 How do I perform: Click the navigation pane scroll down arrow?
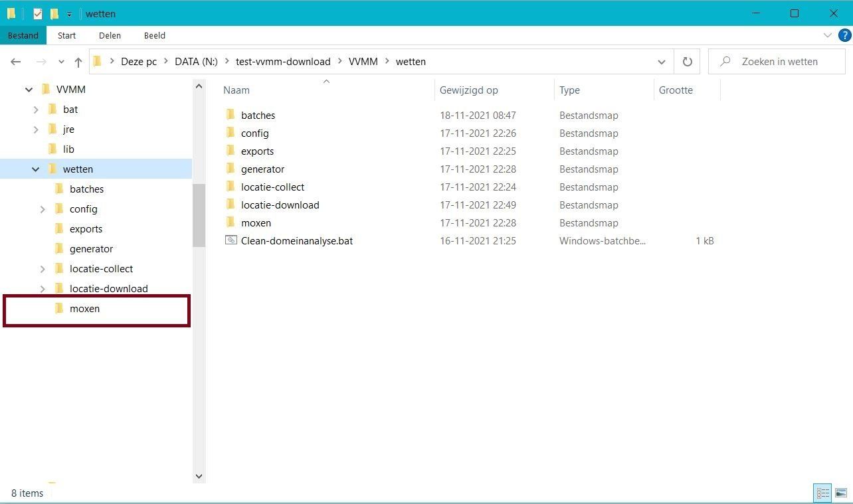(x=199, y=476)
